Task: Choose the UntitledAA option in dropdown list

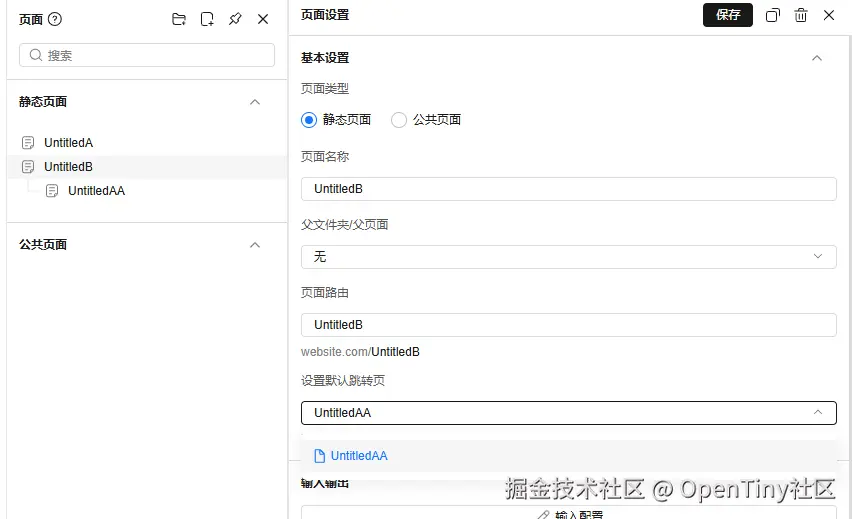Action: [x=568, y=456]
